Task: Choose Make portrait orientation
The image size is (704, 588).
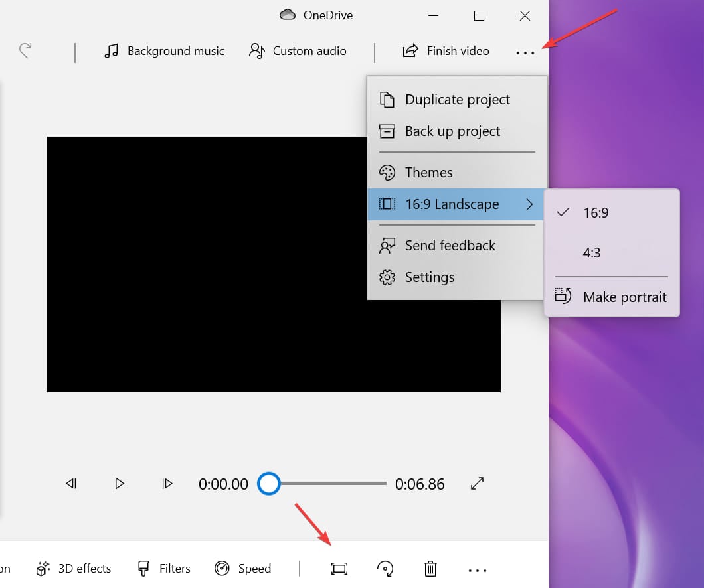Action: pos(612,297)
